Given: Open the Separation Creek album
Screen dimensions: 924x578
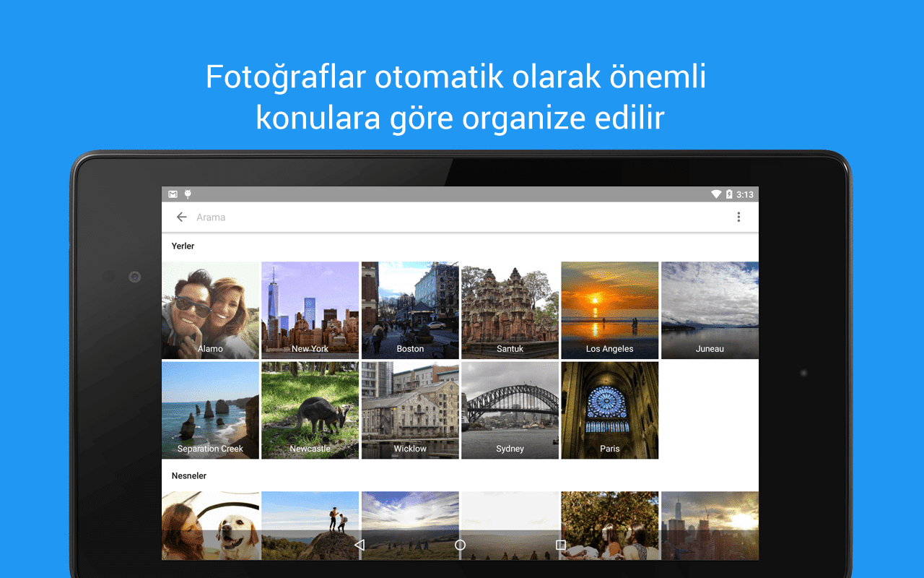Looking at the screenshot, I should (x=210, y=410).
